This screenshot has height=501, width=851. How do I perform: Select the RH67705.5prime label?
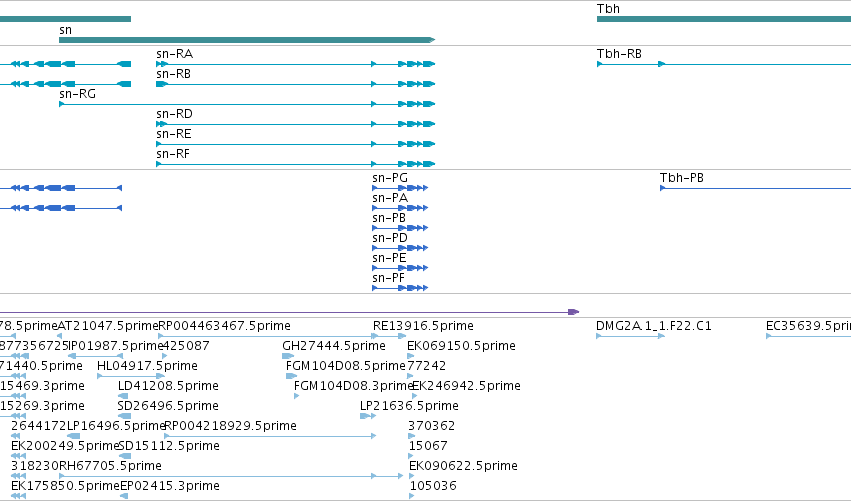tap(110, 466)
